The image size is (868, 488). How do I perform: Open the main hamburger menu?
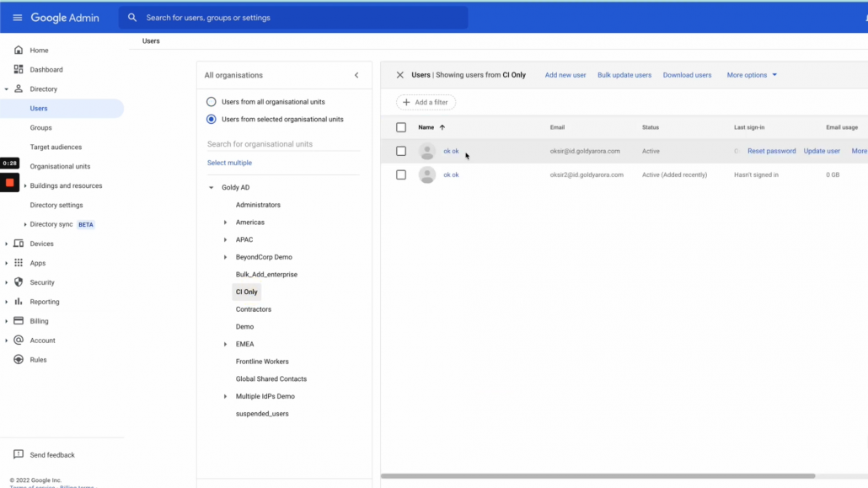pyautogui.click(x=18, y=18)
